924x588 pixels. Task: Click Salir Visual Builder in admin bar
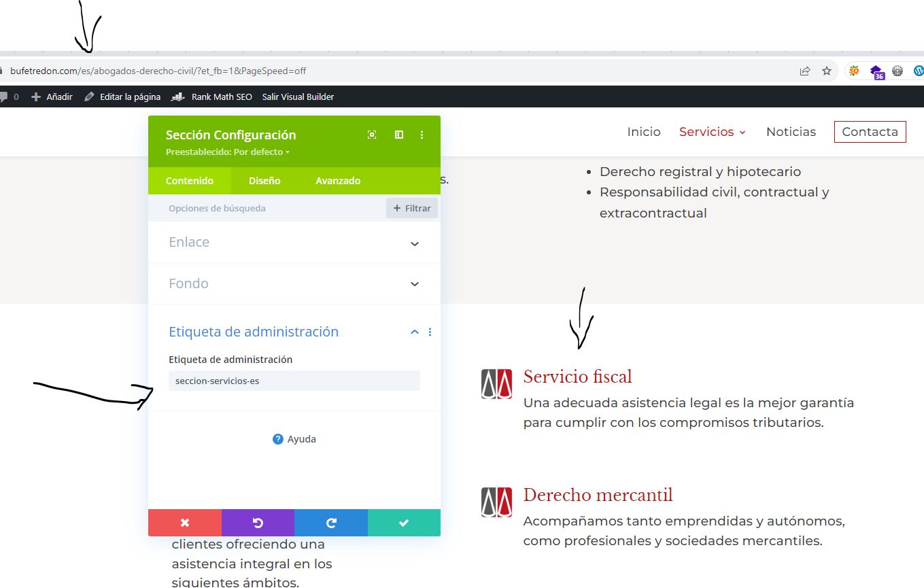(x=298, y=97)
